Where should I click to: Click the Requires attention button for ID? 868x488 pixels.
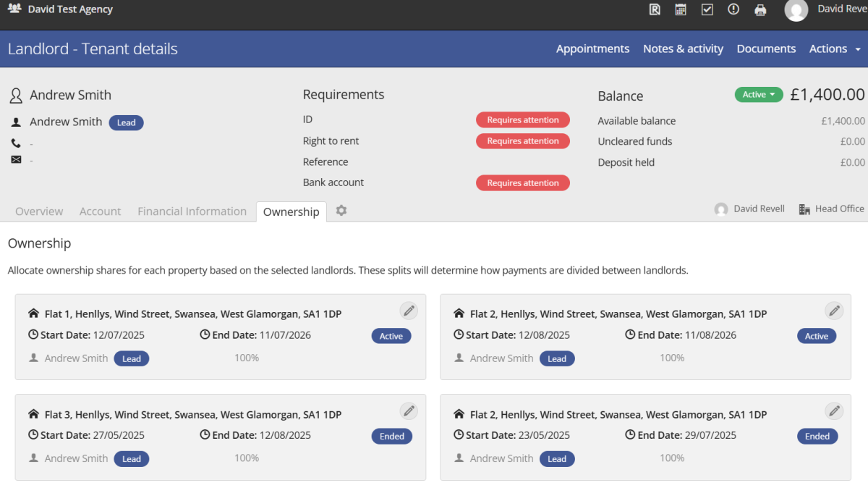(522, 119)
